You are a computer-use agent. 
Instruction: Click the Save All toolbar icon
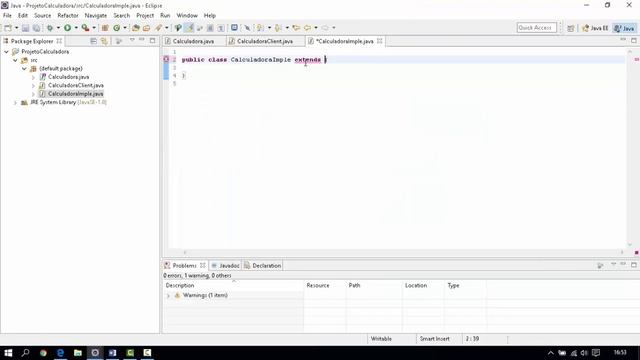[x=36, y=28]
